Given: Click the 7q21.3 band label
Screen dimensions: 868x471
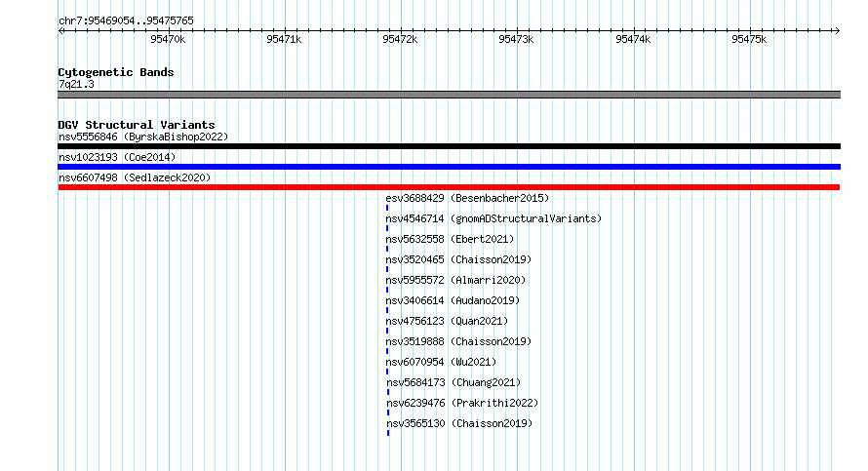Looking at the screenshot, I should click(x=76, y=84).
